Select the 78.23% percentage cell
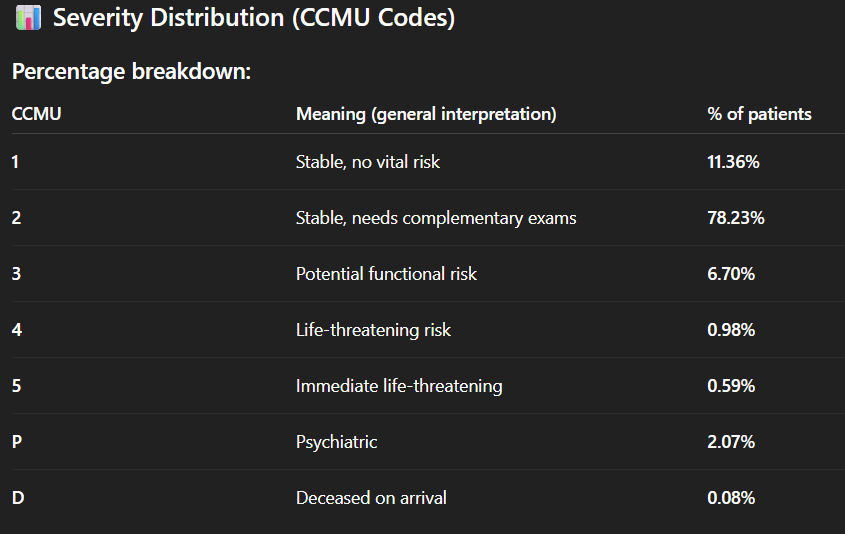Image resolution: width=845 pixels, height=534 pixels. click(735, 218)
